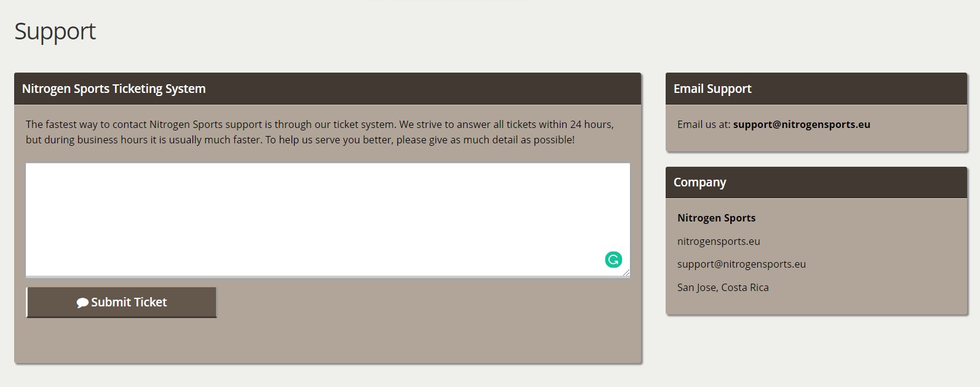Click the nitrogensports.eu text under Company
Image resolution: width=980 pixels, height=387 pixels.
point(719,241)
